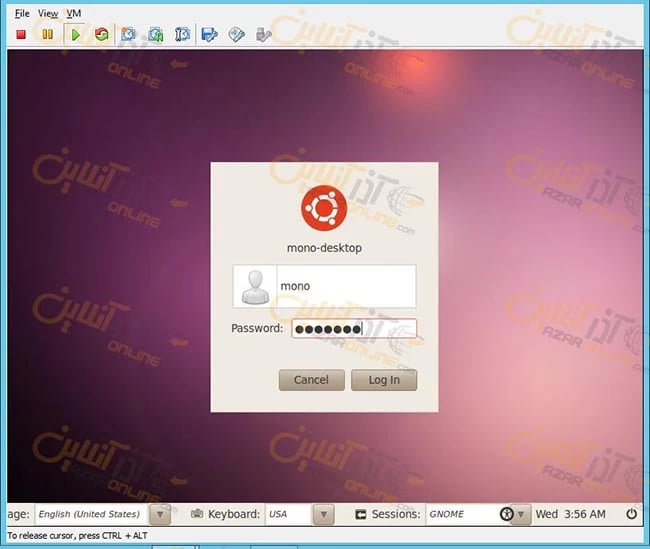Click the green Power On play icon

pos(75,34)
